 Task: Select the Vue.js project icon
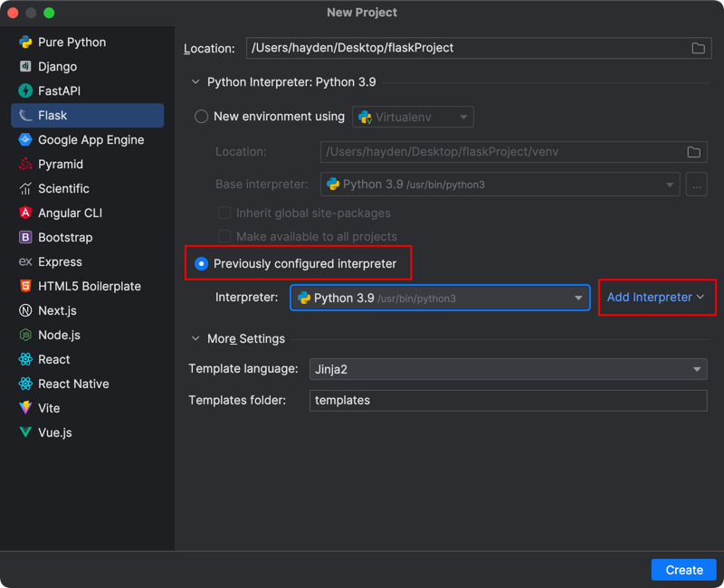pyautogui.click(x=25, y=433)
